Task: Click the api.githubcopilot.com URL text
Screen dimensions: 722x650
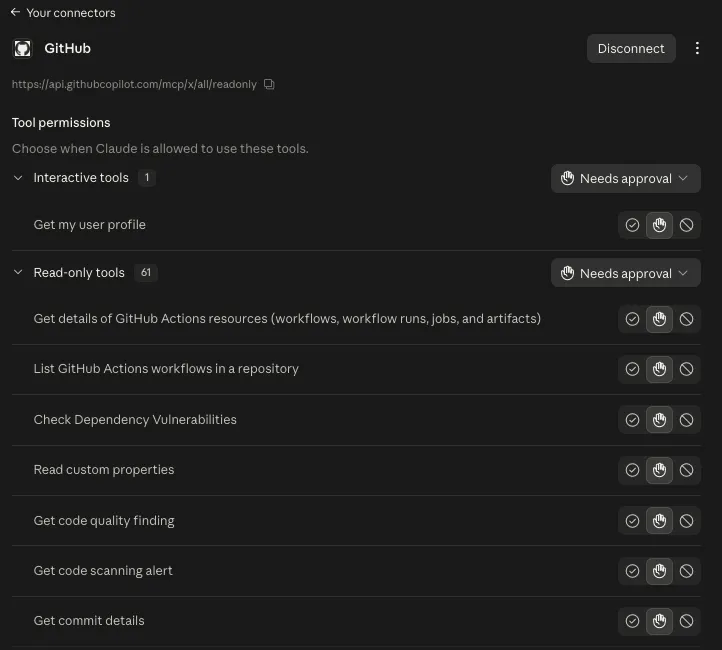Action: 134,84
